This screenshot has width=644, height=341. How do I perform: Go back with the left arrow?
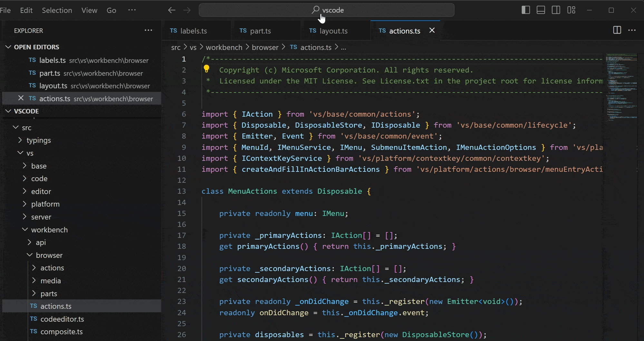coord(172,10)
